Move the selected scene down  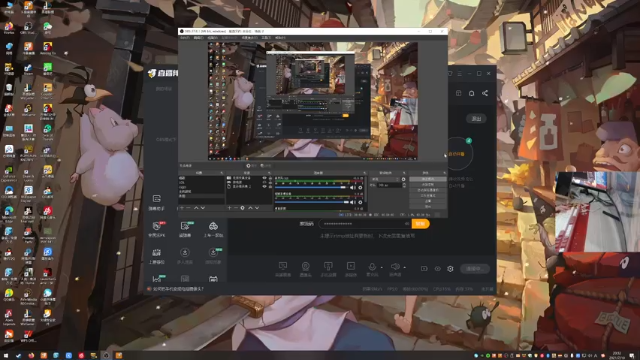coord(202,208)
